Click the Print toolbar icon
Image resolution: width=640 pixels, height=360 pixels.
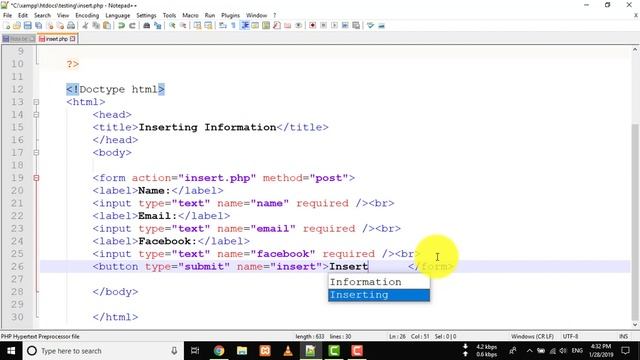click(71, 25)
